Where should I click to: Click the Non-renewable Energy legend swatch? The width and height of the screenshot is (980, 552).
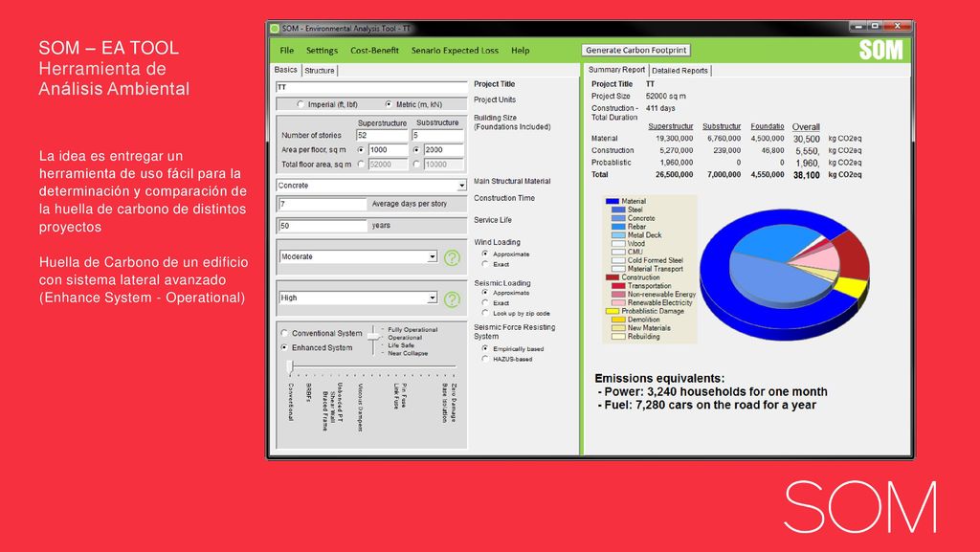[x=618, y=294]
